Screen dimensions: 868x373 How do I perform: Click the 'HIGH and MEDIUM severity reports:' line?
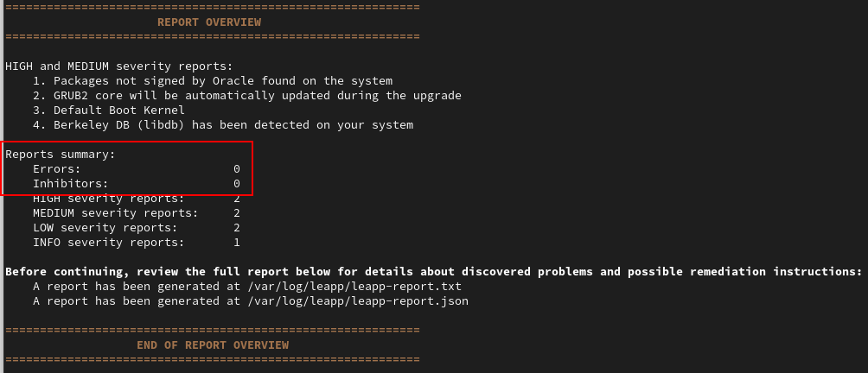[x=119, y=66]
